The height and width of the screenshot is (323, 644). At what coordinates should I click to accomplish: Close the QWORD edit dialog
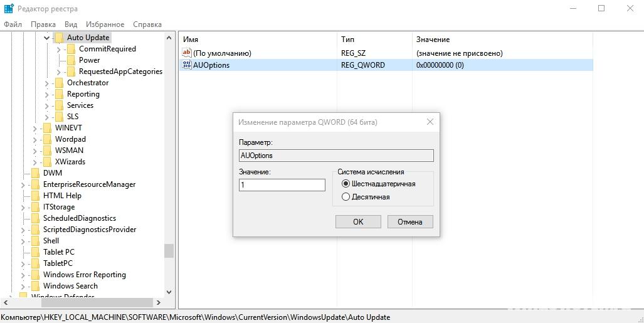click(430, 122)
